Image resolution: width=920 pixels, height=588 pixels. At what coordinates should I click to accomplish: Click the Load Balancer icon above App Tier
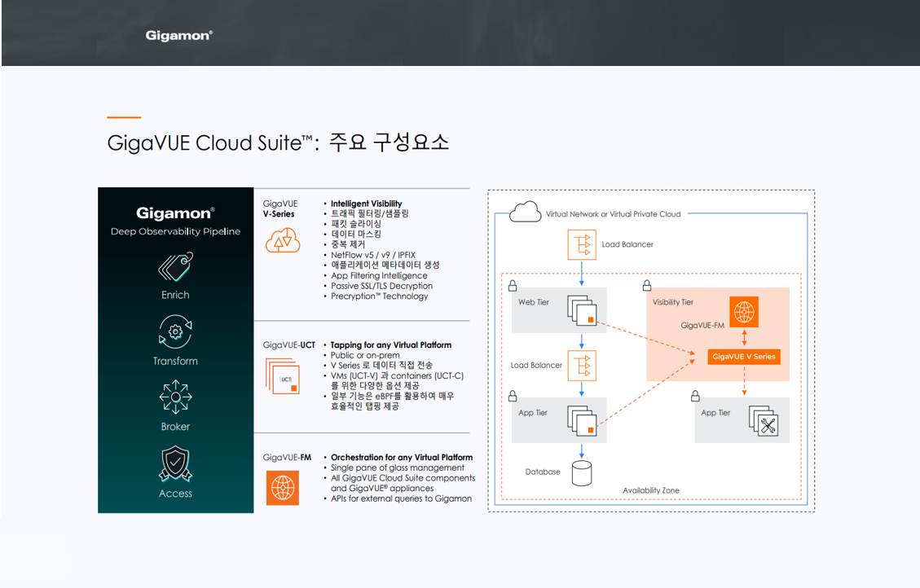582,366
